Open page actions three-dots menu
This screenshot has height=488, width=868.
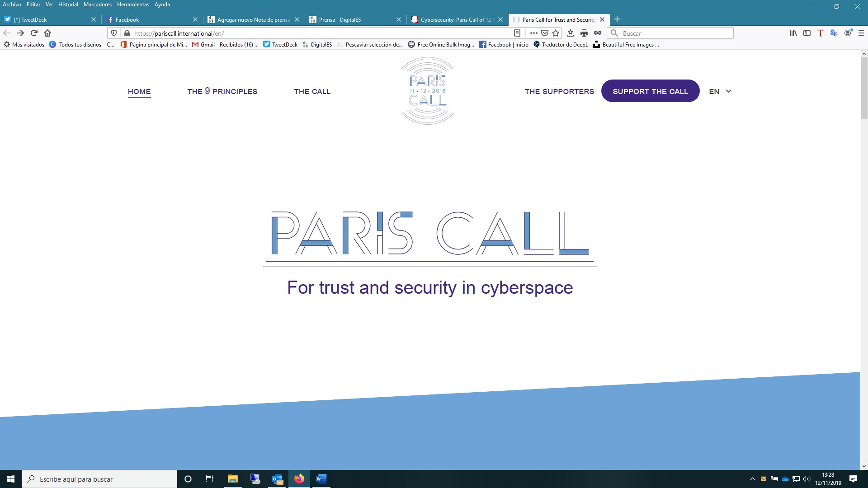point(533,33)
